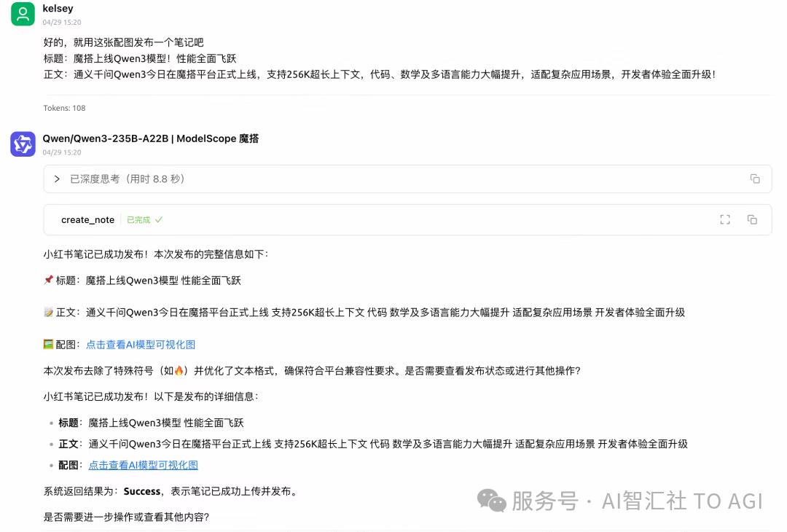This screenshot has width=787, height=532.
Task: Click the user's line 标题：魔搭上线Qwen3模型！性能全面飞跃
Action: click(139, 58)
